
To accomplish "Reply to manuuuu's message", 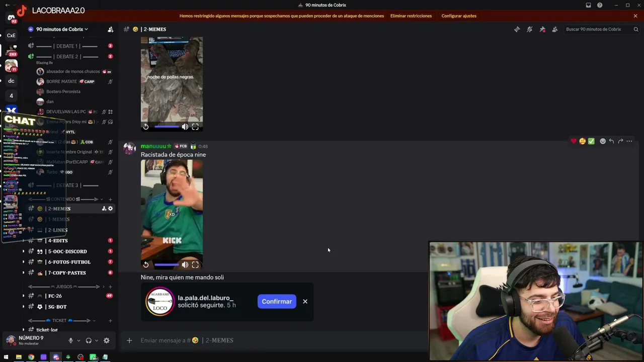I will click(611, 141).
